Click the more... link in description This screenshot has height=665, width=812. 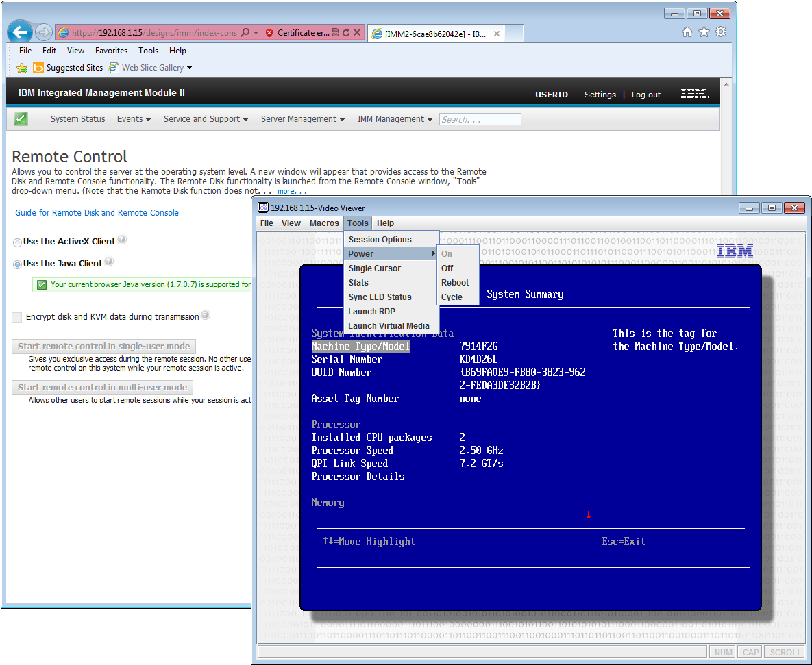[291, 191]
